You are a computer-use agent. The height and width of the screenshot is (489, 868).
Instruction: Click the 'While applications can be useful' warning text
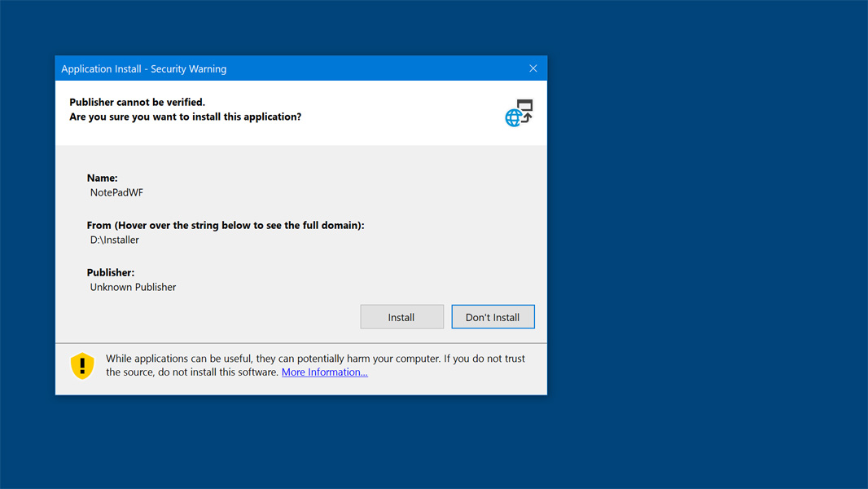pyautogui.click(x=316, y=365)
